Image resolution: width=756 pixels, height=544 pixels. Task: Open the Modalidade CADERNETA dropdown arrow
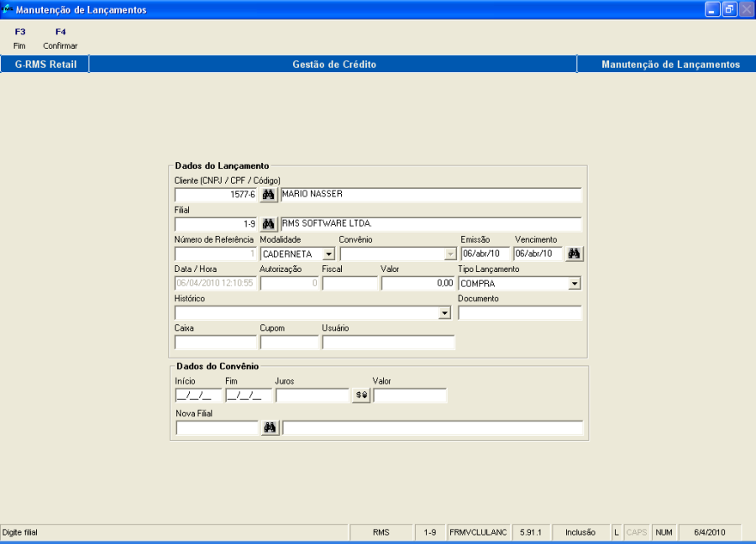tap(328, 254)
